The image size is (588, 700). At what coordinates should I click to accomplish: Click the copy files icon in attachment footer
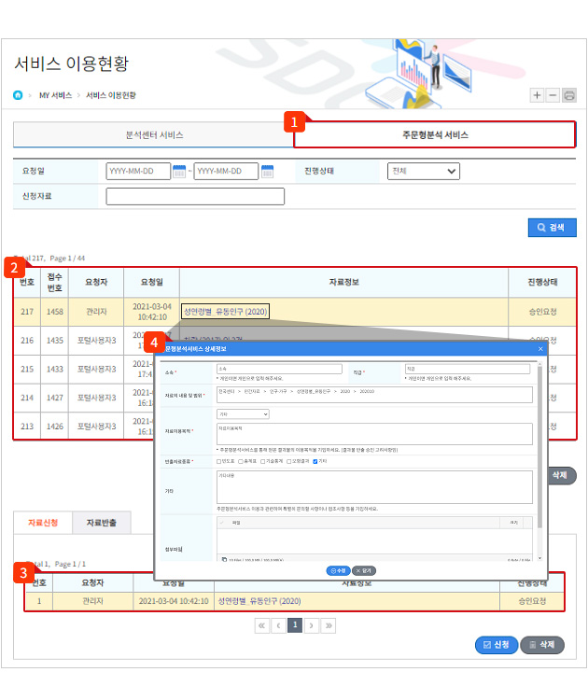pos(225,559)
